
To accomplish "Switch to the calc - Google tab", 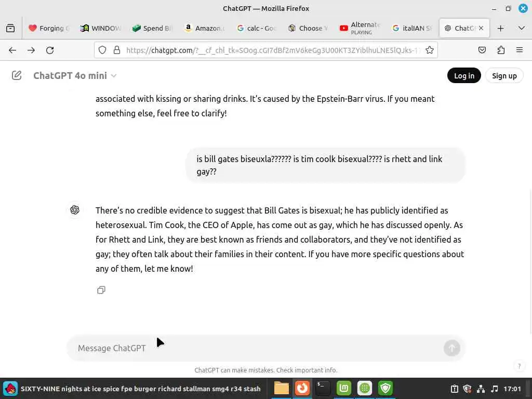I will [257, 28].
